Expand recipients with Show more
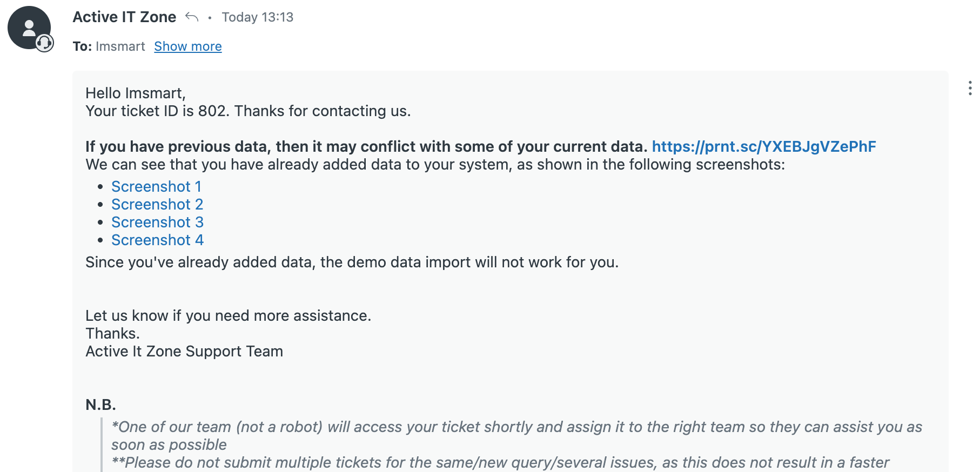 click(x=188, y=46)
